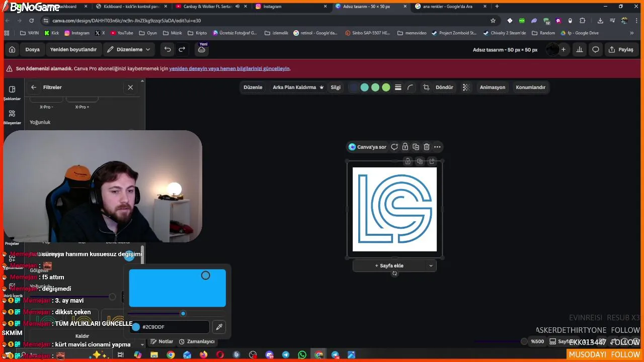This screenshot has height=362, width=644.
Task: Open the Chrome three-dot menu
Action: click(636, 21)
